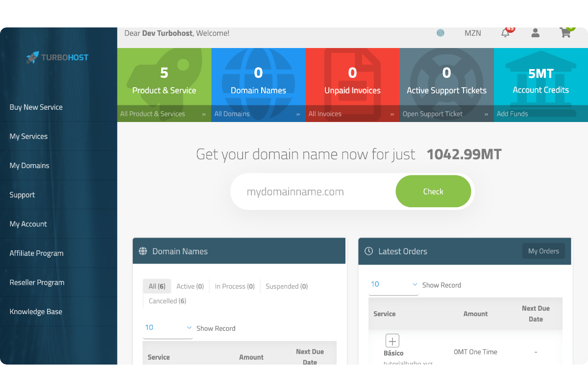The height and width of the screenshot is (392, 588).
Task: Open the shopping cart icon
Action: [565, 33]
